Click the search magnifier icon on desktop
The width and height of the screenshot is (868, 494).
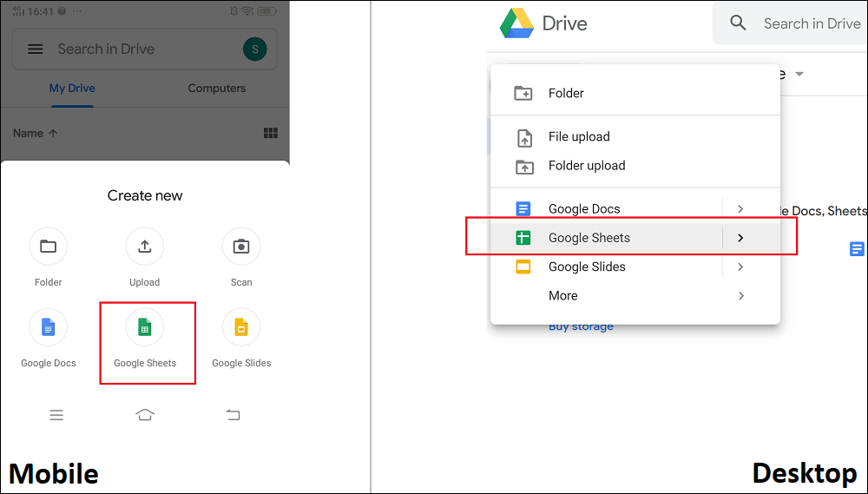coord(738,23)
